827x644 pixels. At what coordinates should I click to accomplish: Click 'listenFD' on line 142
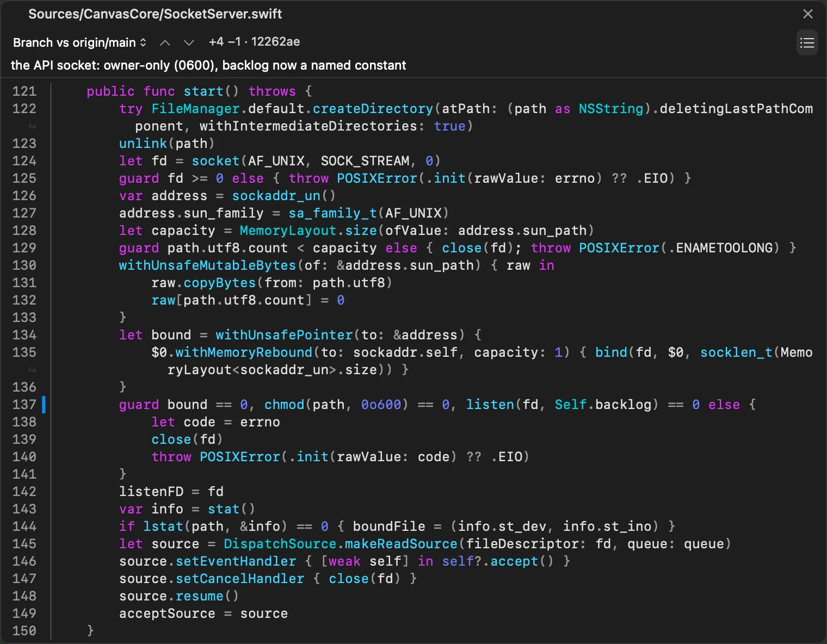click(151, 492)
